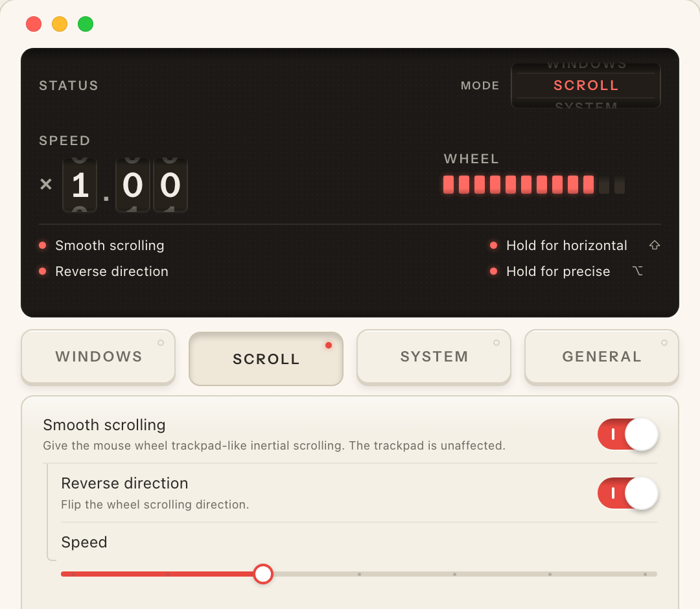Click the Speed slider handle

263,574
